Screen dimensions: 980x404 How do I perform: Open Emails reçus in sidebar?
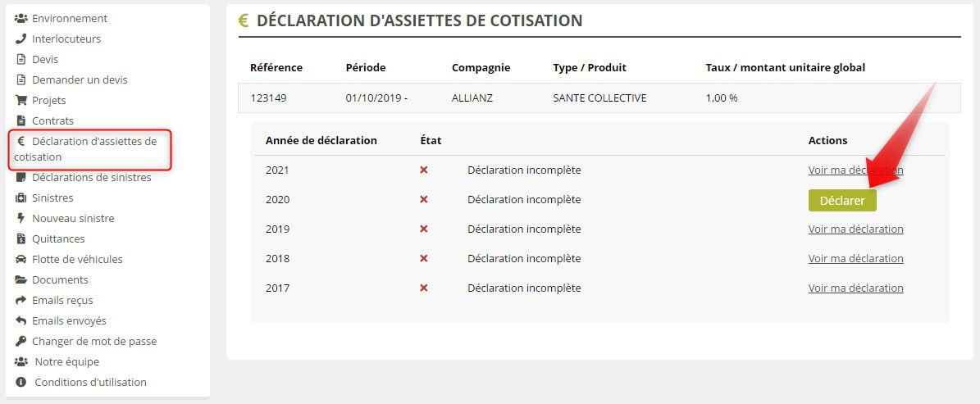(62, 301)
